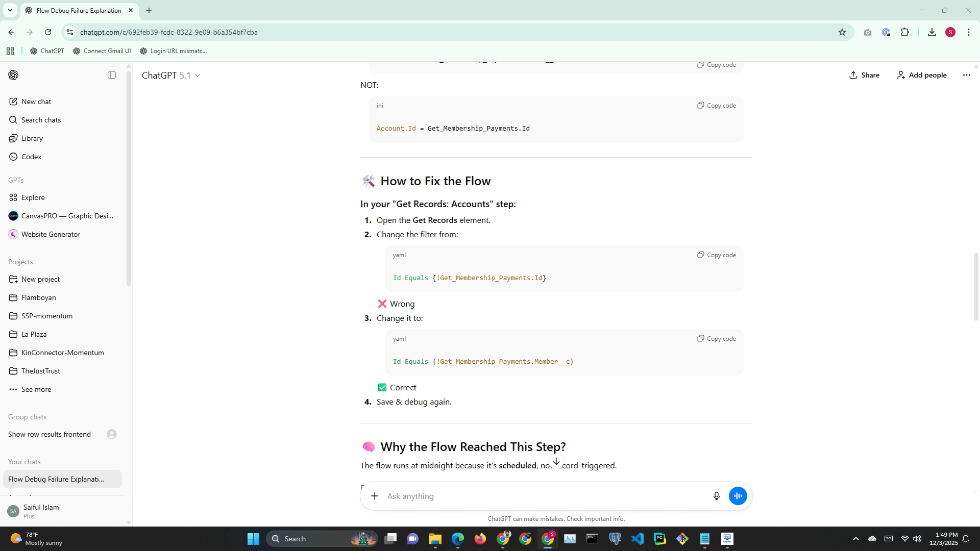Open the conversation options three-dot menu
The height and width of the screenshot is (551, 980).
pos(966,75)
